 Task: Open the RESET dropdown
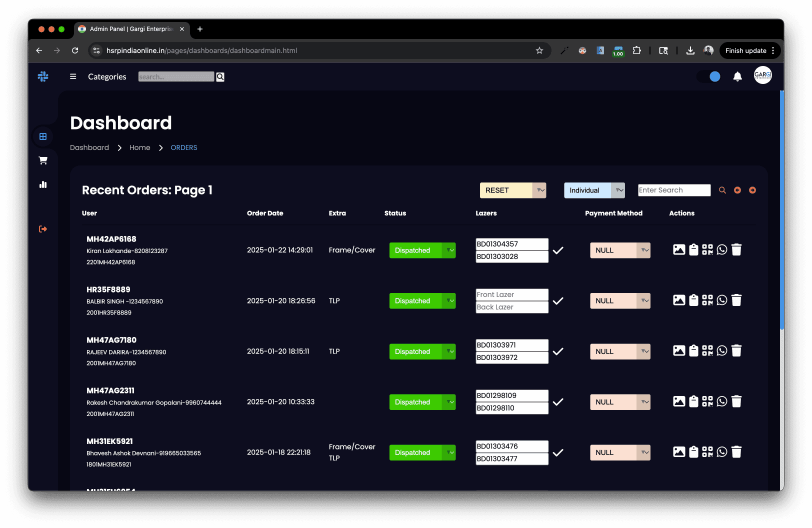[x=513, y=190]
